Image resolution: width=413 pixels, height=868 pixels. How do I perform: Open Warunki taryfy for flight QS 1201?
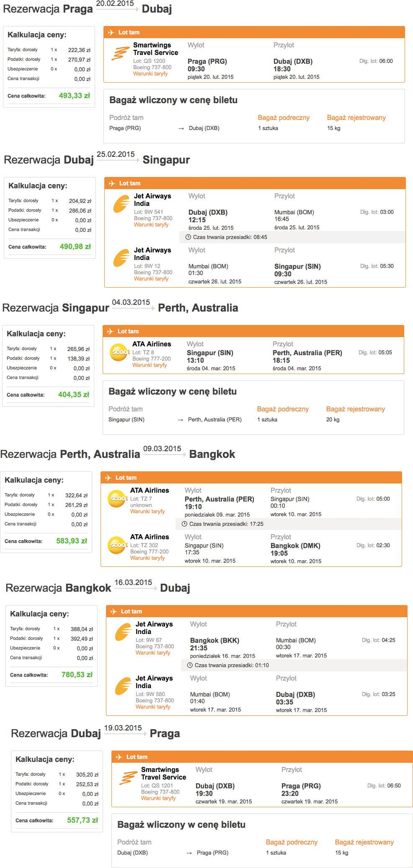(x=158, y=798)
